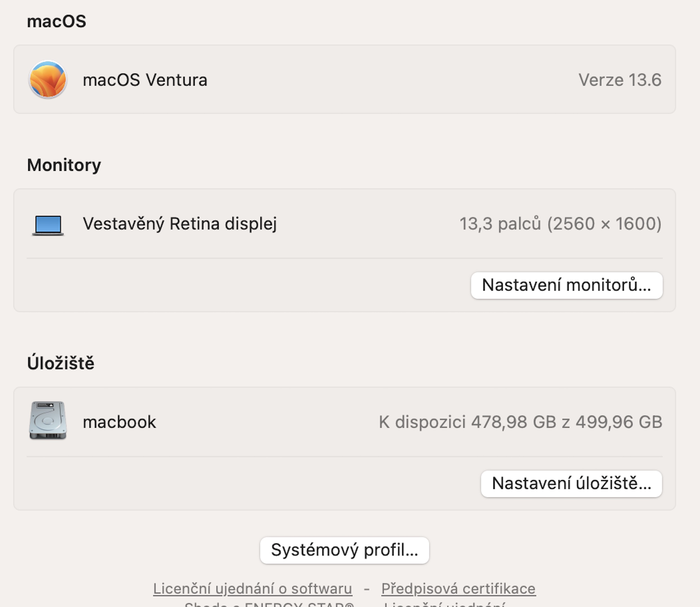Viewport: 700px width, 607px height.
Task: Open Nastavení monitorů display settings
Action: pyautogui.click(x=566, y=285)
